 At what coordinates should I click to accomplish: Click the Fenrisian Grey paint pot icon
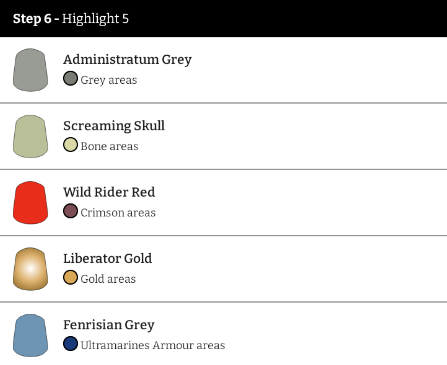30,335
